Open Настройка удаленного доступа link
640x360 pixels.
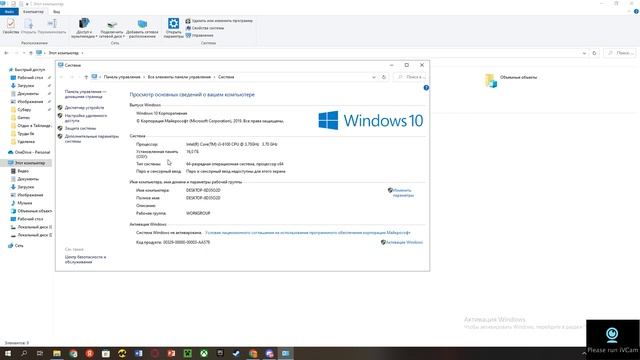pos(86,118)
